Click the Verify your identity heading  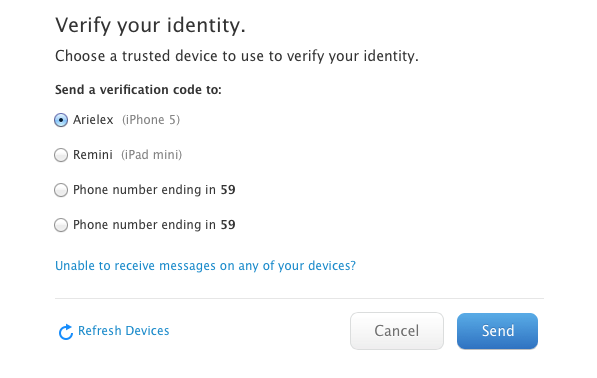coord(150,26)
